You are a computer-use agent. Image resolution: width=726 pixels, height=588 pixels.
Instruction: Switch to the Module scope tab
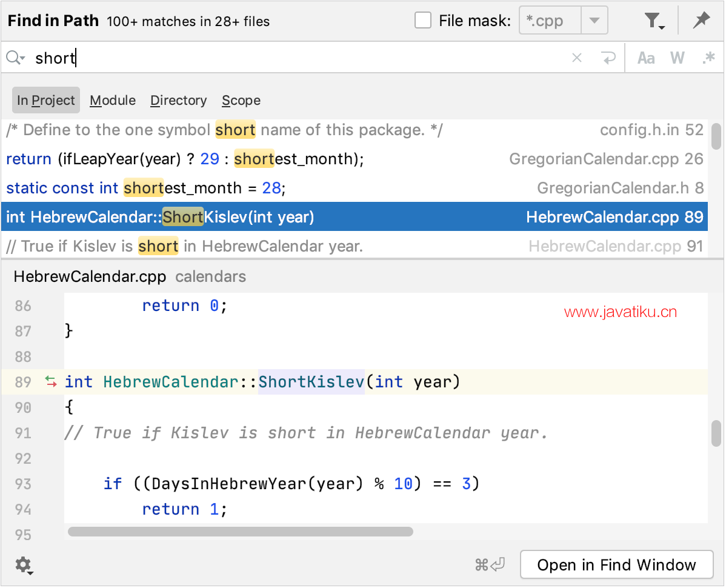113,101
